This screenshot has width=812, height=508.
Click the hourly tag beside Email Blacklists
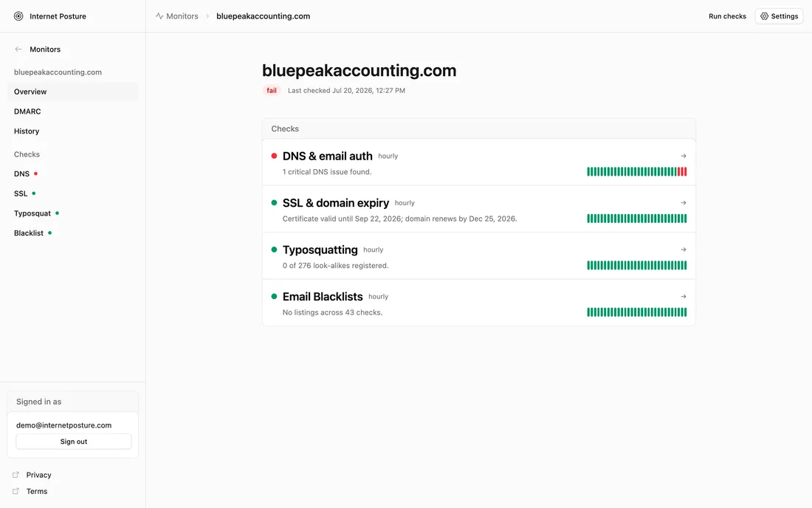pos(378,297)
